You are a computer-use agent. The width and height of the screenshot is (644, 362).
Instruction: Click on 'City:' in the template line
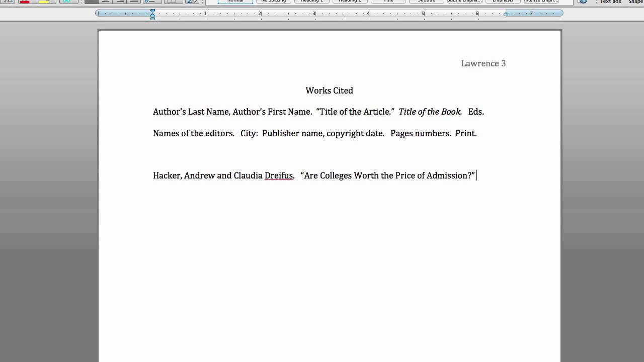[x=249, y=133]
